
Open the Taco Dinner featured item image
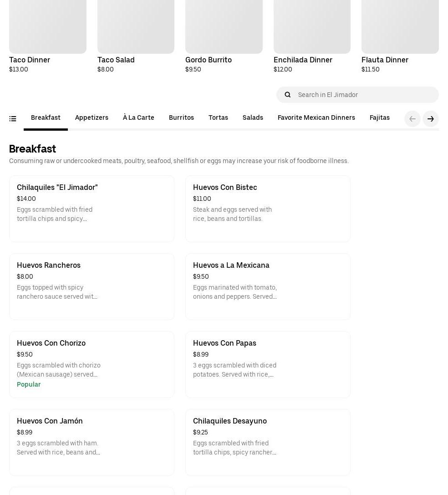tap(48, 25)
